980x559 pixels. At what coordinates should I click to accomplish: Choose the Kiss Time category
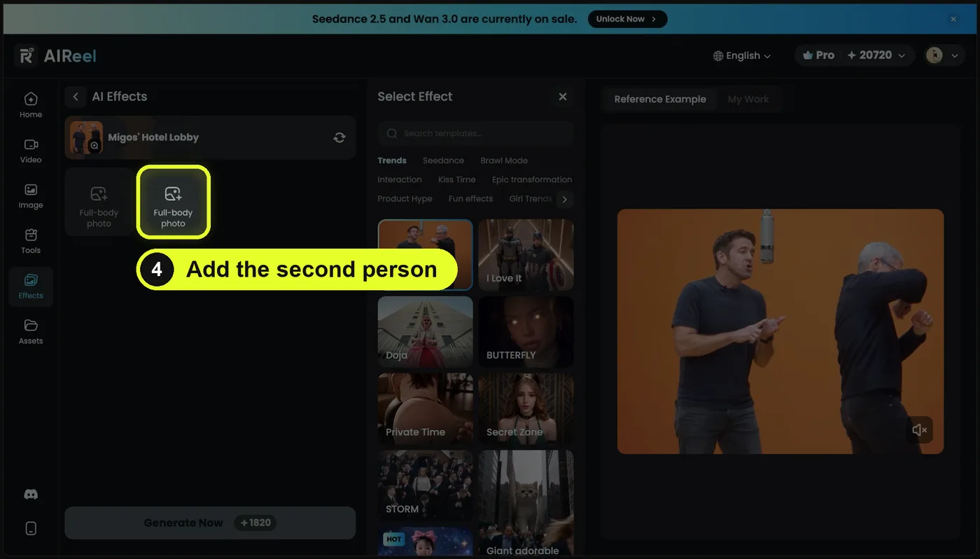tap(456, 179)
